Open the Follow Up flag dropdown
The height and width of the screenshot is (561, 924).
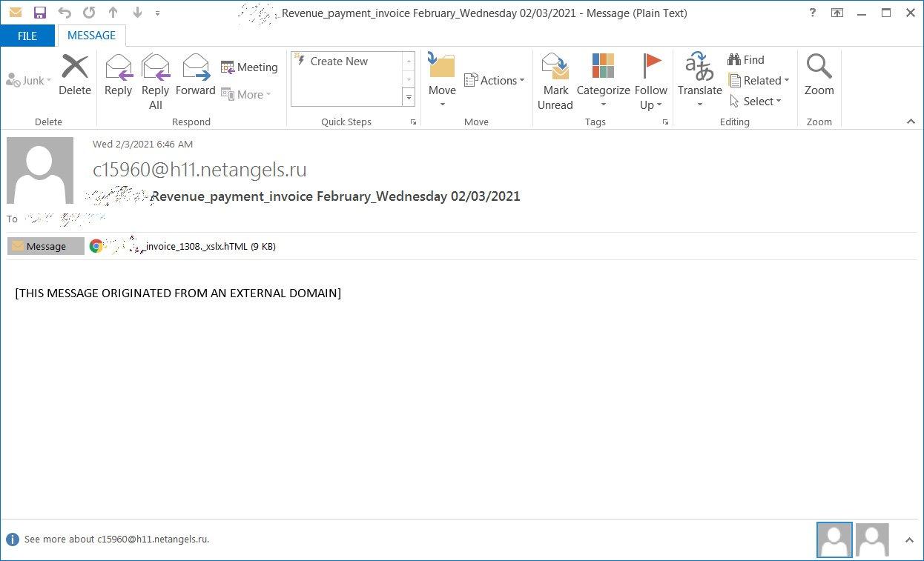(650, 80)
